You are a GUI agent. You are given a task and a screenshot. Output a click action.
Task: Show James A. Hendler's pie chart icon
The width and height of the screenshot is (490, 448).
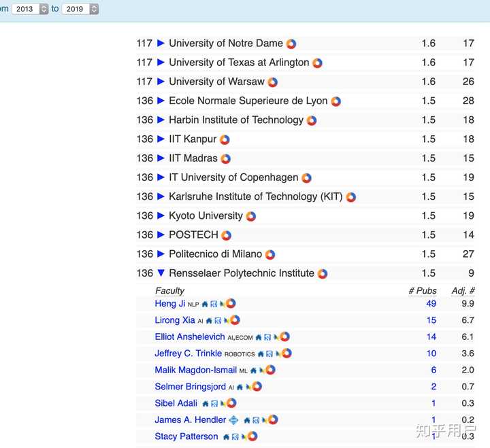click(272, 419)
